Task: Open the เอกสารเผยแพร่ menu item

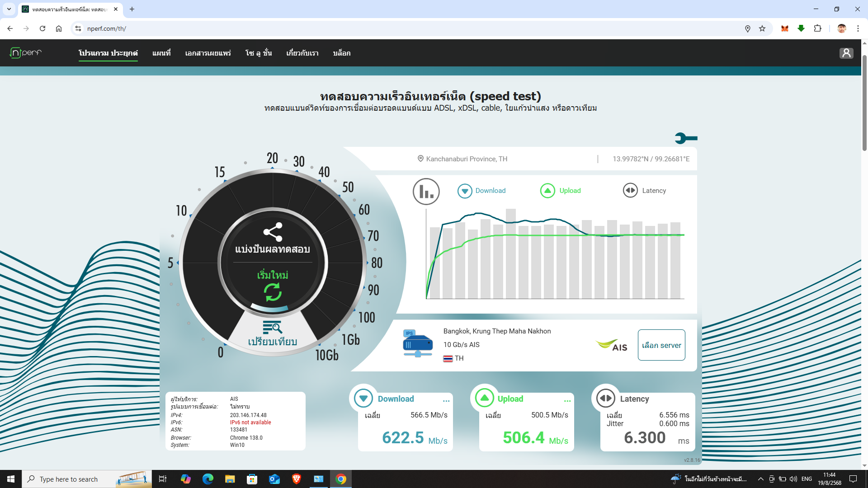Action: pyautogui.click(x=208, y=53)
